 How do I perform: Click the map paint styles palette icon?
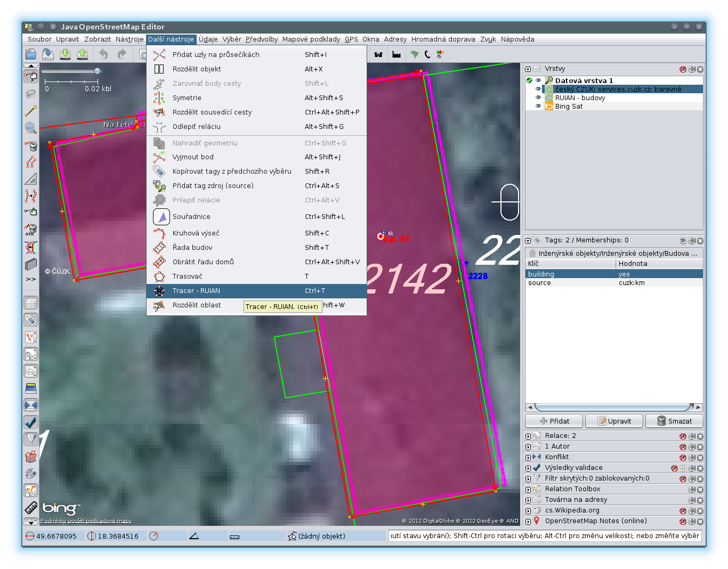tap(31, 474)
